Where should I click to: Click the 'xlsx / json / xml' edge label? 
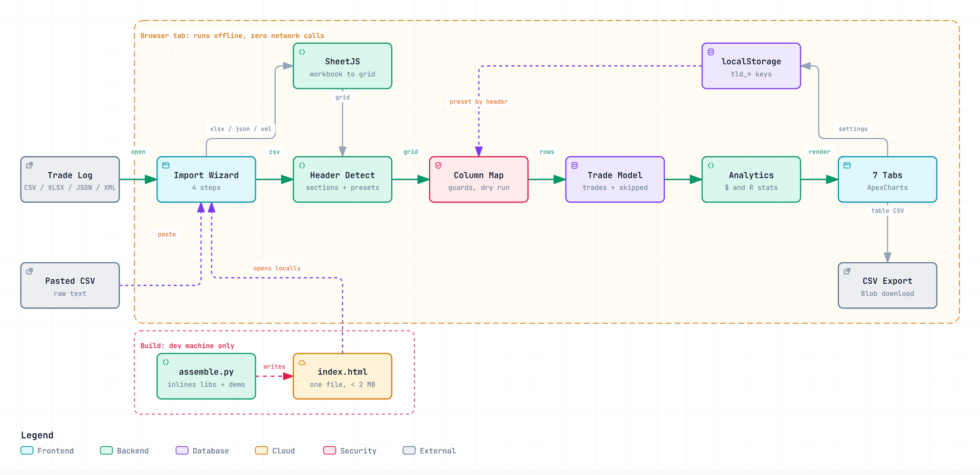tap(241, 129)
